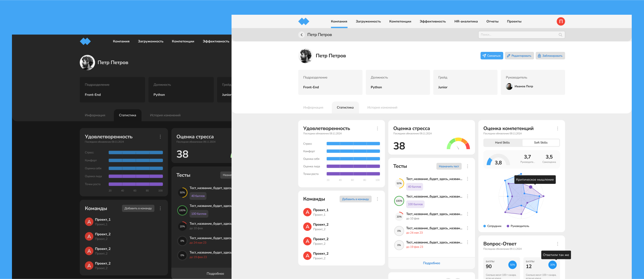Open kebab menu of light Команды card

click(377, 199)
